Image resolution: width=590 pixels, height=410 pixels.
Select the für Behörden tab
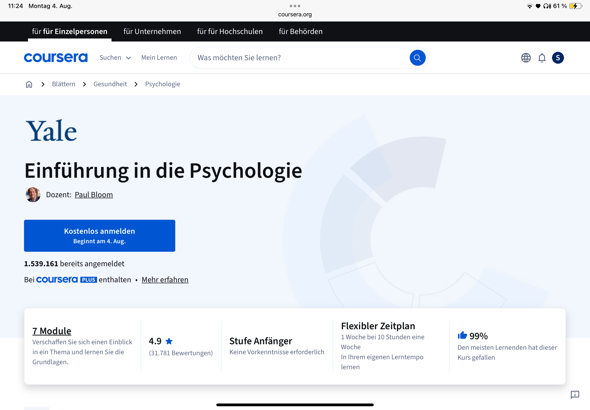[301, 32]
